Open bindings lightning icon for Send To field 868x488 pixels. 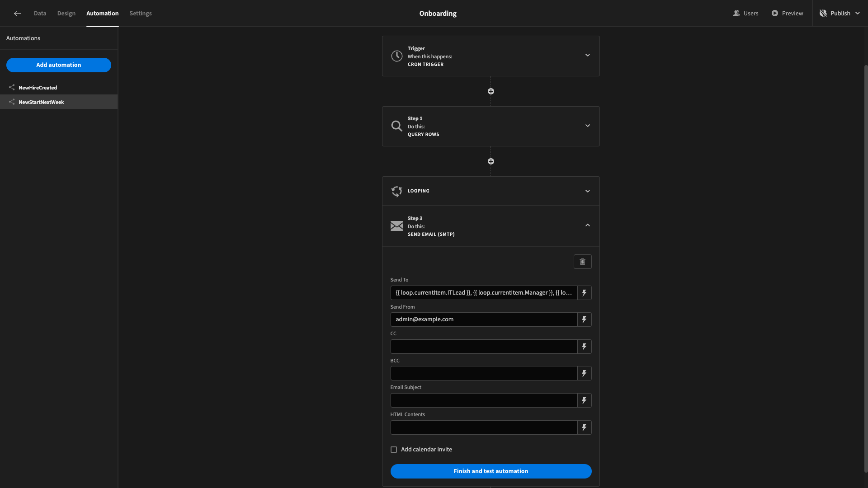tap(584, 293)
